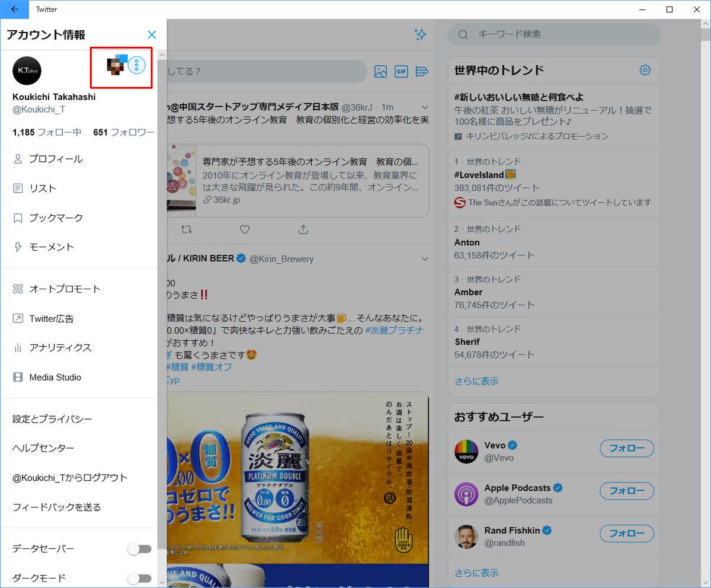Open the Bookmarks menu item
The height and width of the screenshot is (588, 711).
coord(79,218)
